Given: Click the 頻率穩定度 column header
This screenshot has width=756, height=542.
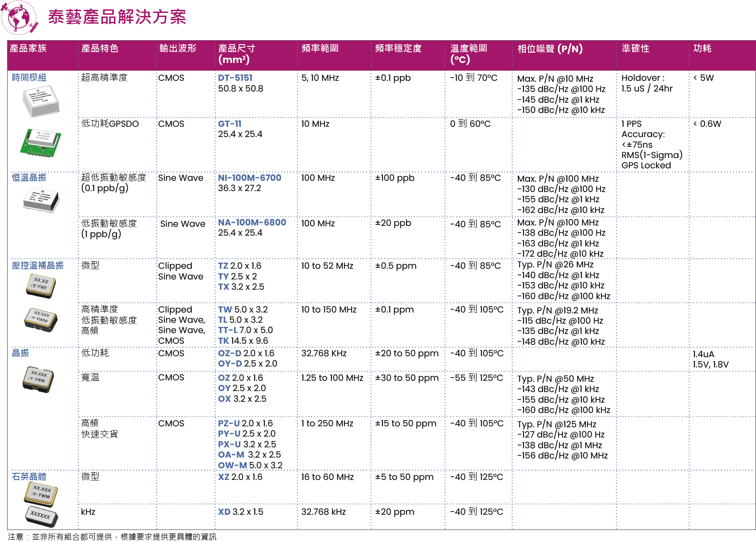Looking at the screenshot, I should click(x=398, y=48).
